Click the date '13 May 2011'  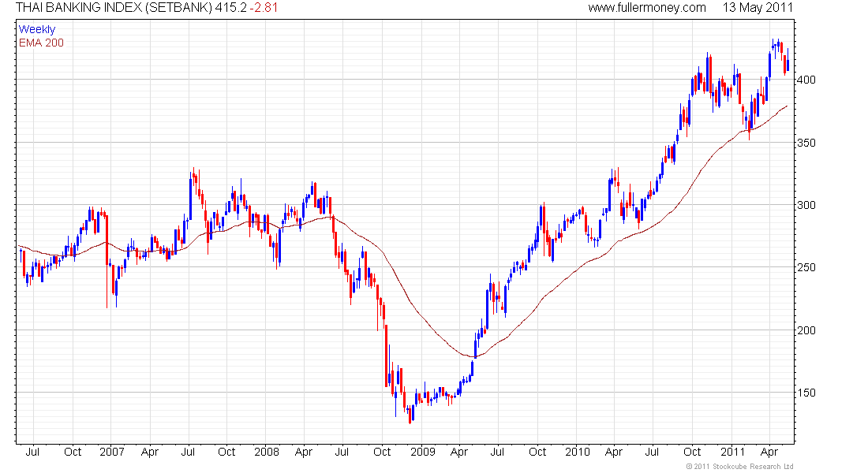click(x=758, y=8)
